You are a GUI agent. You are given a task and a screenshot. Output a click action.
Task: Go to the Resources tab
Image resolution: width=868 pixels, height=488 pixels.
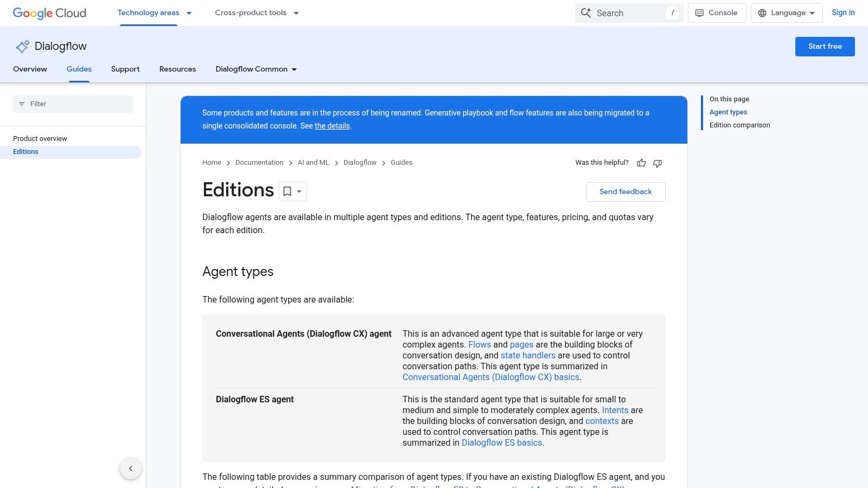click(177, 69)
